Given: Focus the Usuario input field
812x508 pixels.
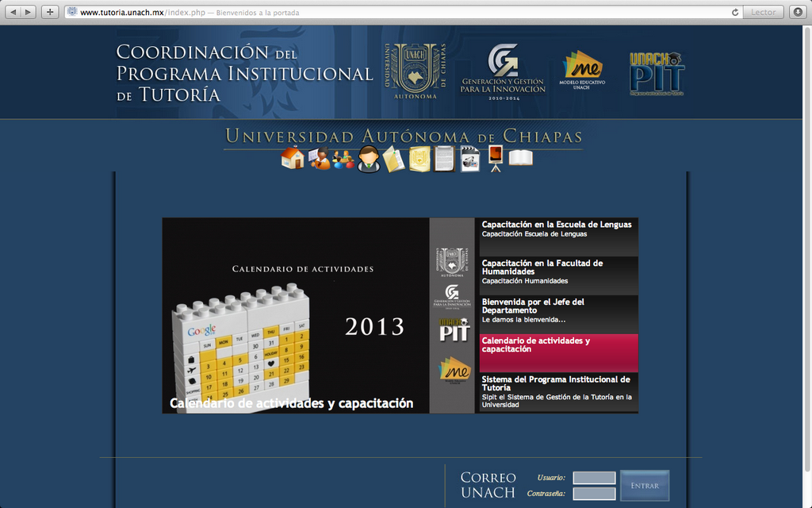Looking at the screenshot, I should [x=594, y=477].
